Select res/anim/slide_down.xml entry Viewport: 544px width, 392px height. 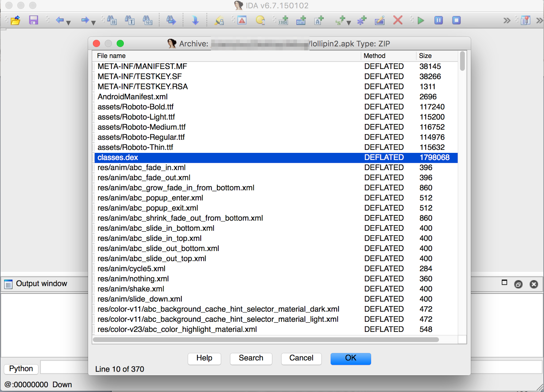point(276,299)
